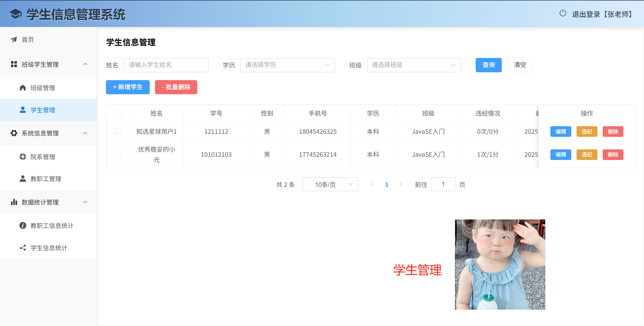Click the 新增学生 button
644x326 pixels.
pos(128,87)
